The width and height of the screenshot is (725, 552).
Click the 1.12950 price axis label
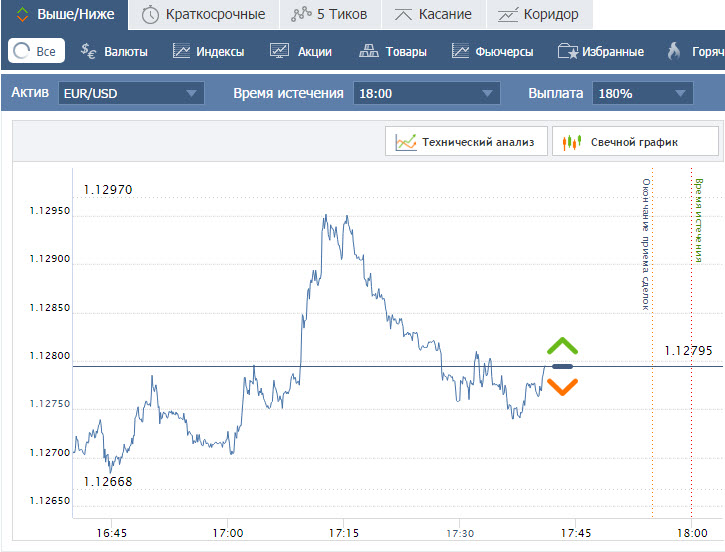point(50,211)
